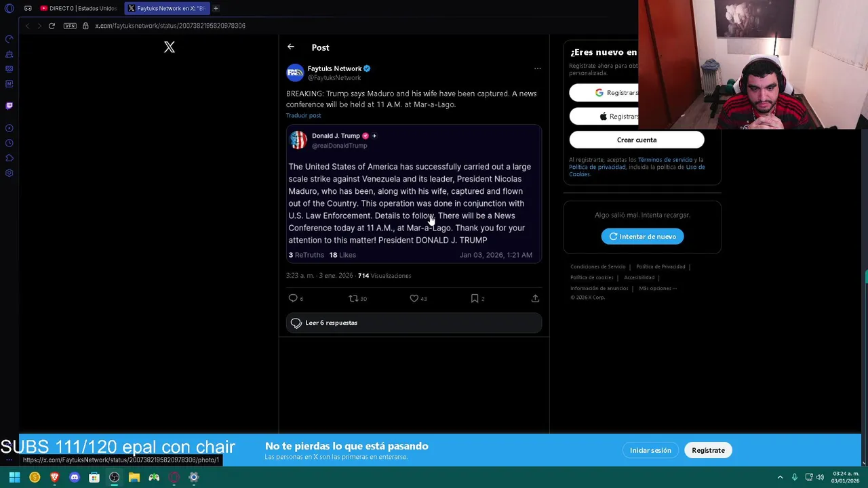The width and height of the screenshot is (868, 488).
Task: Open Condiciones de Servicio footer link
Action: coord(597,266)
